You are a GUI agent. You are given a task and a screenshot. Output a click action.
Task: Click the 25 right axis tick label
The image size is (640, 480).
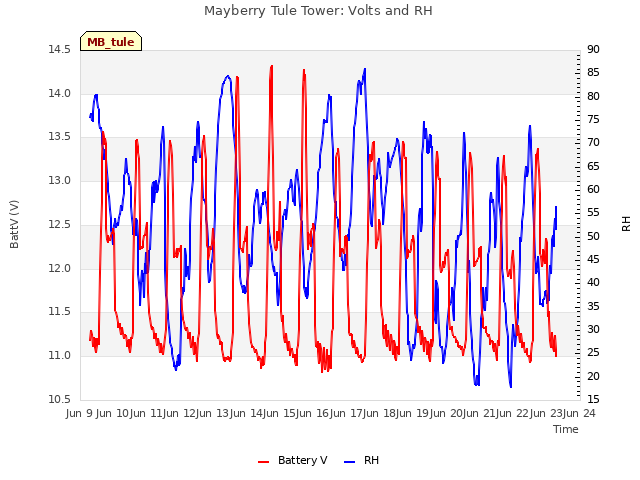coord(593,353)
